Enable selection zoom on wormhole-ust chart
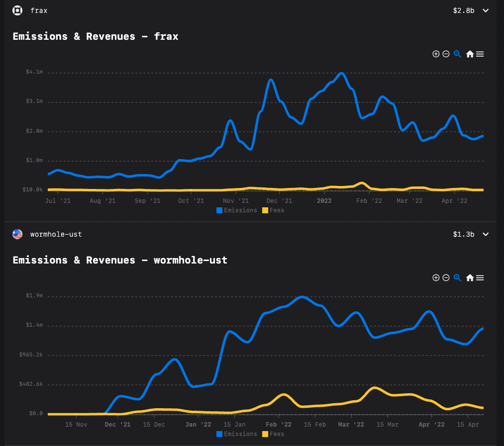 [x=457, y=278]
